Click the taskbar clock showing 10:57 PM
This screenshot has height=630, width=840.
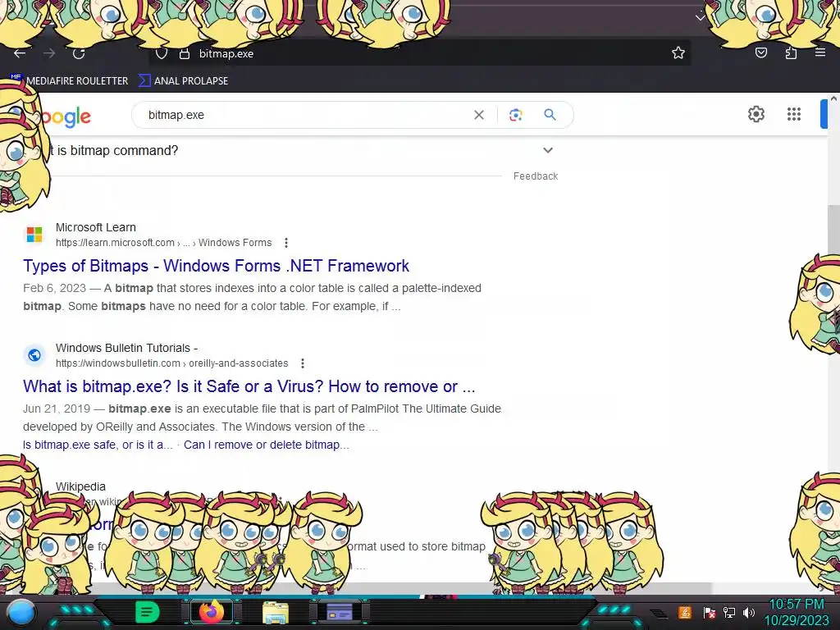[x=797, y=612]
